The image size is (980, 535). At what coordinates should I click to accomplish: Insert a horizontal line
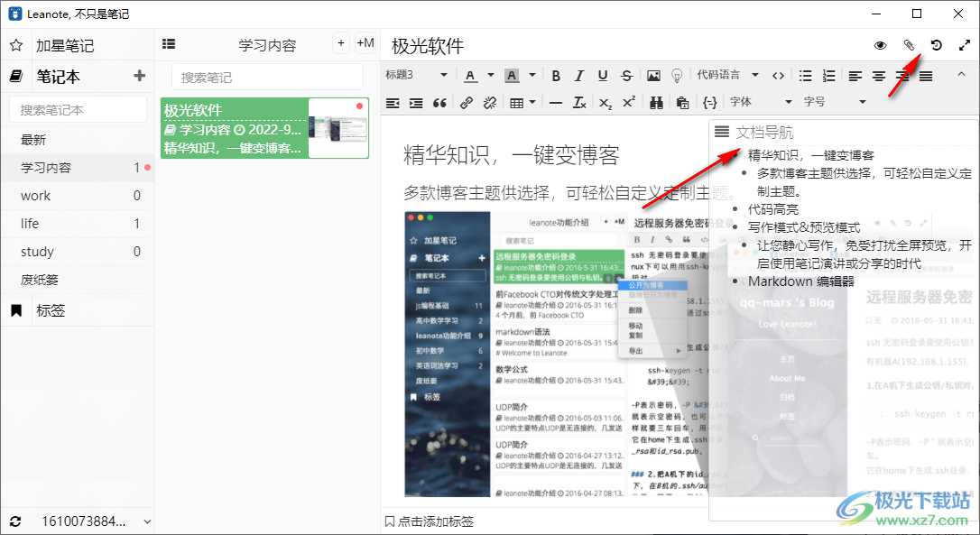click(556, 103)
